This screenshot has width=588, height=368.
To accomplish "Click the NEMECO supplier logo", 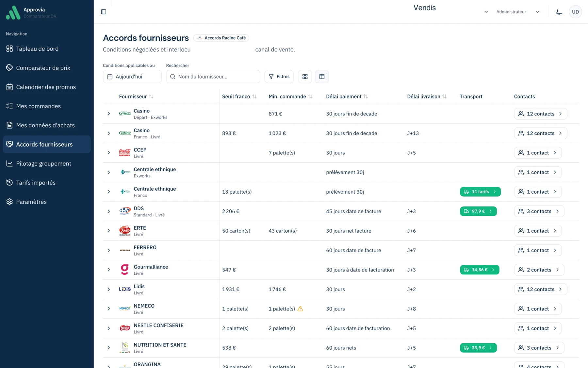I will coord(124,308).
